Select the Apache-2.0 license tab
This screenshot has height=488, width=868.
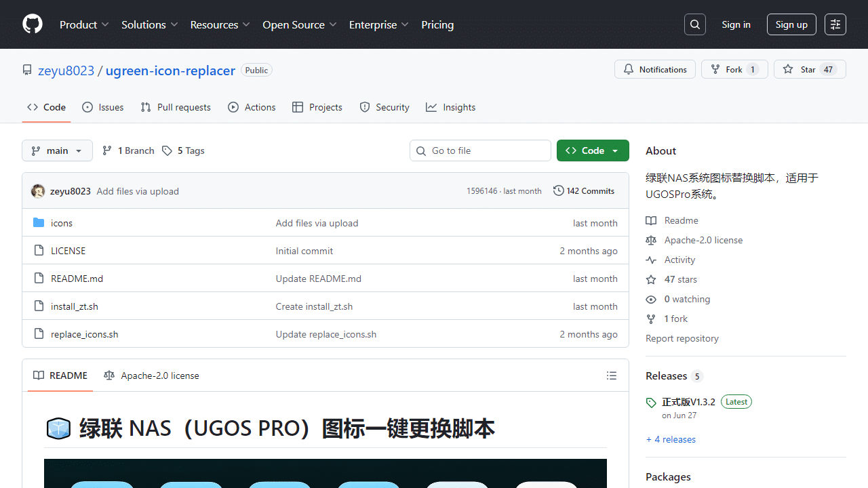coord(151,375)
